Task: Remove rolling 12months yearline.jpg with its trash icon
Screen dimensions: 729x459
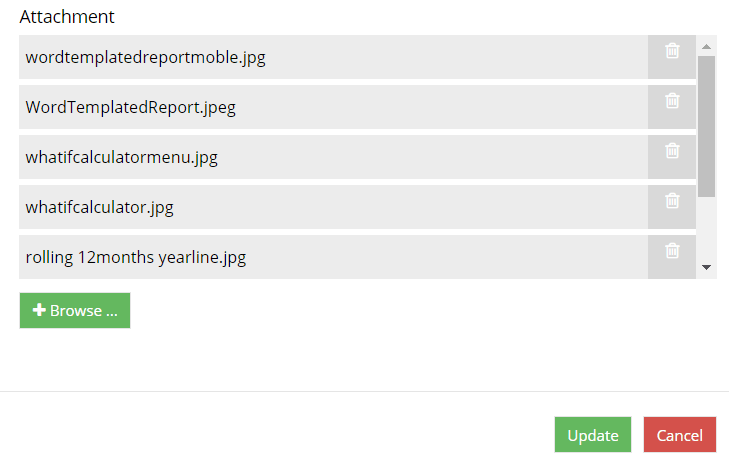Action: tap(672, 251)
